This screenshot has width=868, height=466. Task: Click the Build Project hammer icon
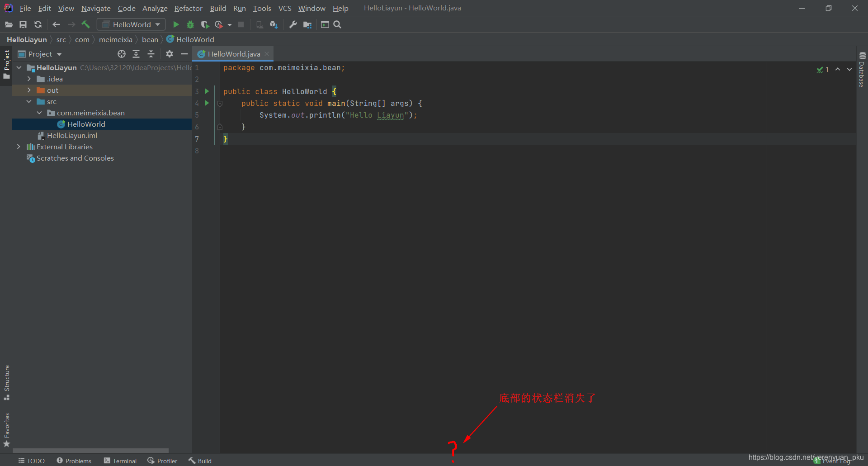coord(86,24)
